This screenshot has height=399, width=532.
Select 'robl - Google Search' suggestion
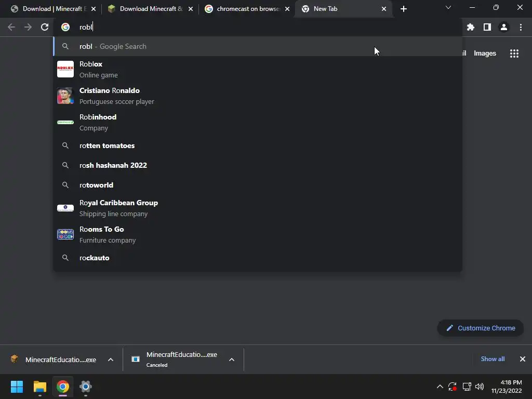(258, 46)
